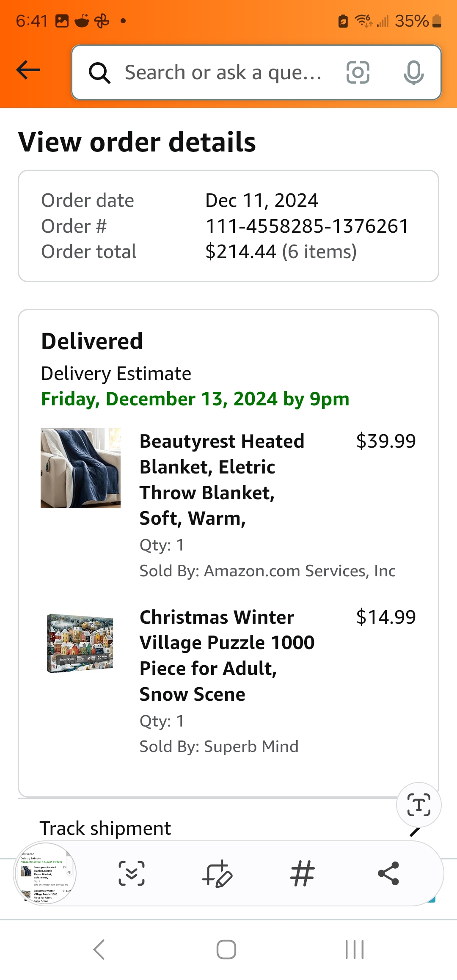Open the Beautyrest Heated Blanket product image
The height and width of the screenshot is (980, 457).
80,468
